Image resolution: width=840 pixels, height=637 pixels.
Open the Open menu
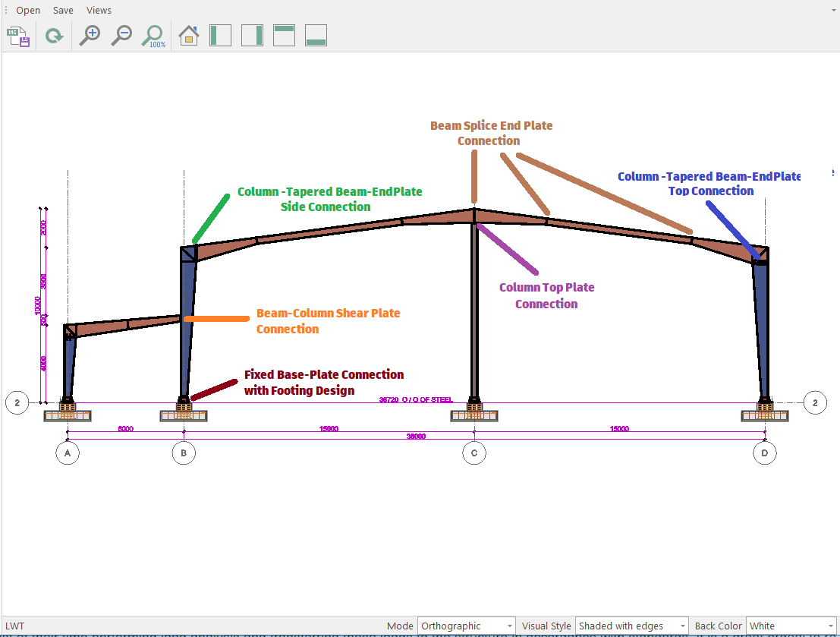(x=28, y=11)
